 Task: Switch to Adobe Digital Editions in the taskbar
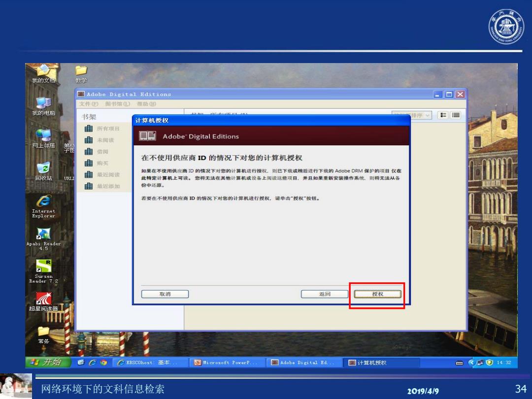pyautogui.click(x=305, y=363)
